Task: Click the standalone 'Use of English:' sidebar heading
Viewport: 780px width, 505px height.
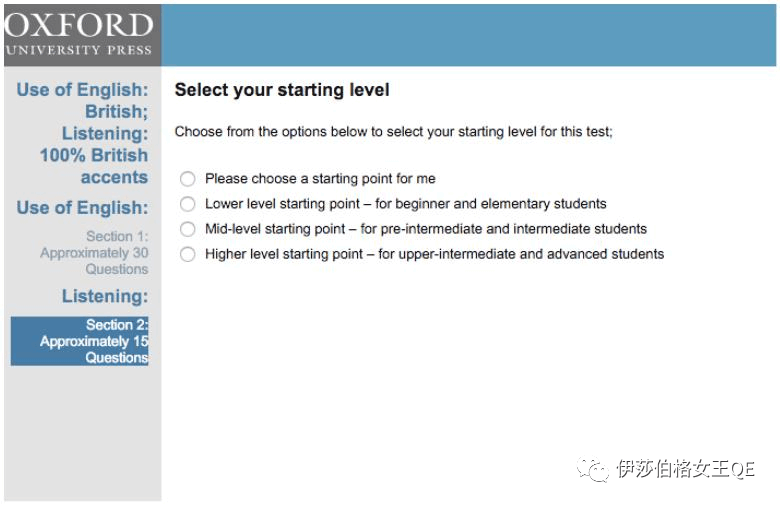Action: coord(82,208)
